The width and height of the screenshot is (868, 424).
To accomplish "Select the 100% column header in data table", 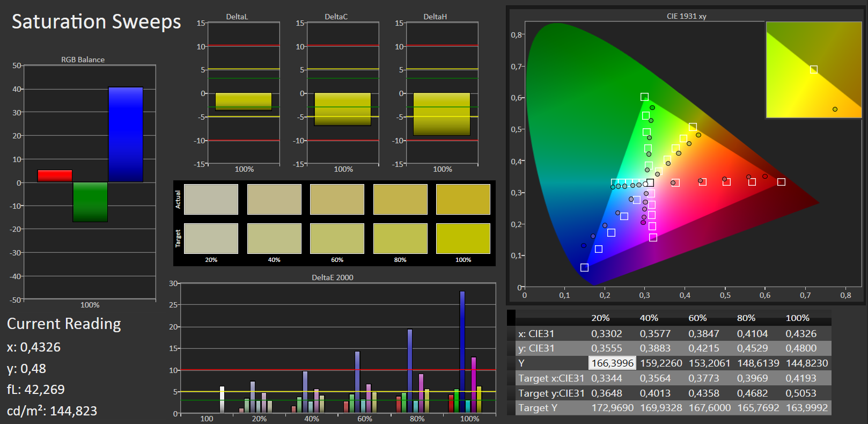I will tap(797, 318).
